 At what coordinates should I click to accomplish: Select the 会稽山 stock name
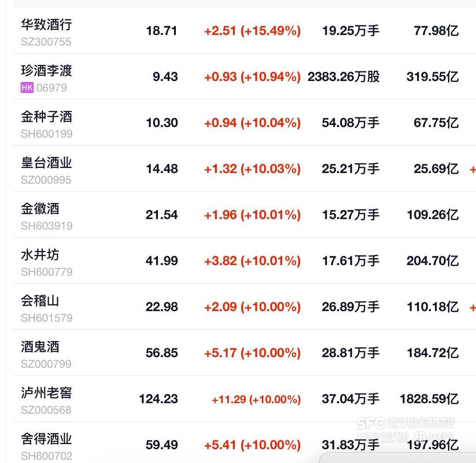tap(40, 301)
